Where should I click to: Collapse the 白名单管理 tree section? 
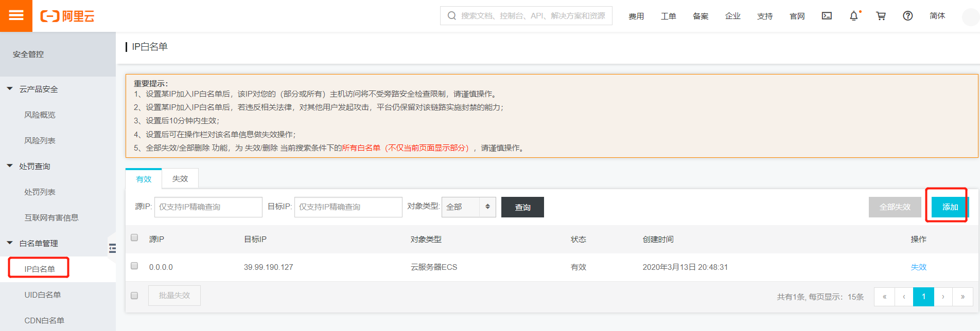(x=10, y=243)
